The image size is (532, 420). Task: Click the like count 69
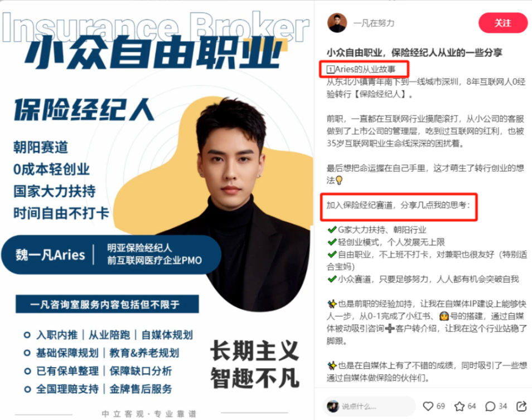(x=441, y=406)
